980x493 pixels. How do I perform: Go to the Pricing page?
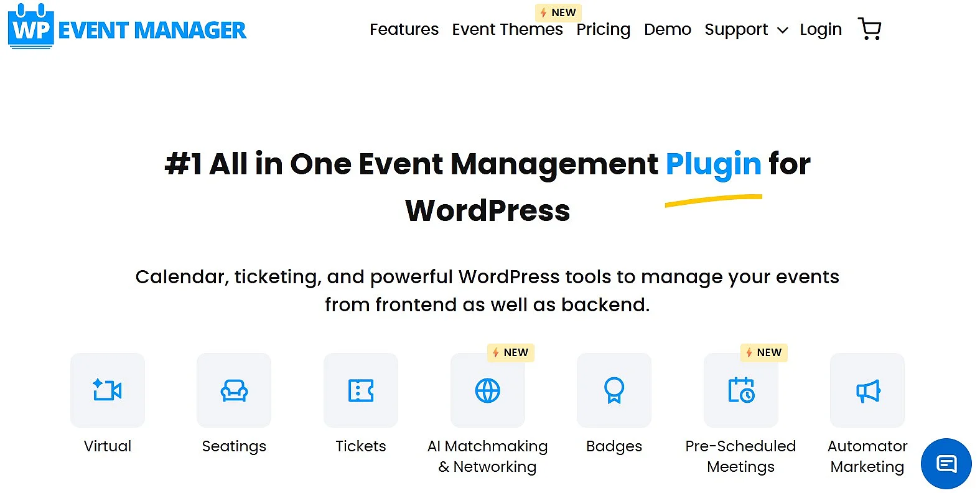[603, 29]
